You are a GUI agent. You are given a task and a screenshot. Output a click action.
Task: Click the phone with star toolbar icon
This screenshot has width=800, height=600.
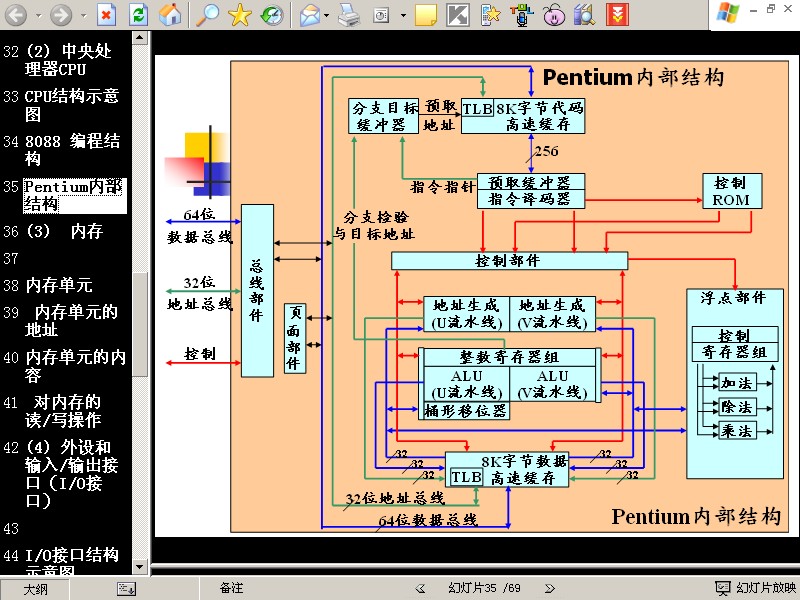tap(490, 15)
